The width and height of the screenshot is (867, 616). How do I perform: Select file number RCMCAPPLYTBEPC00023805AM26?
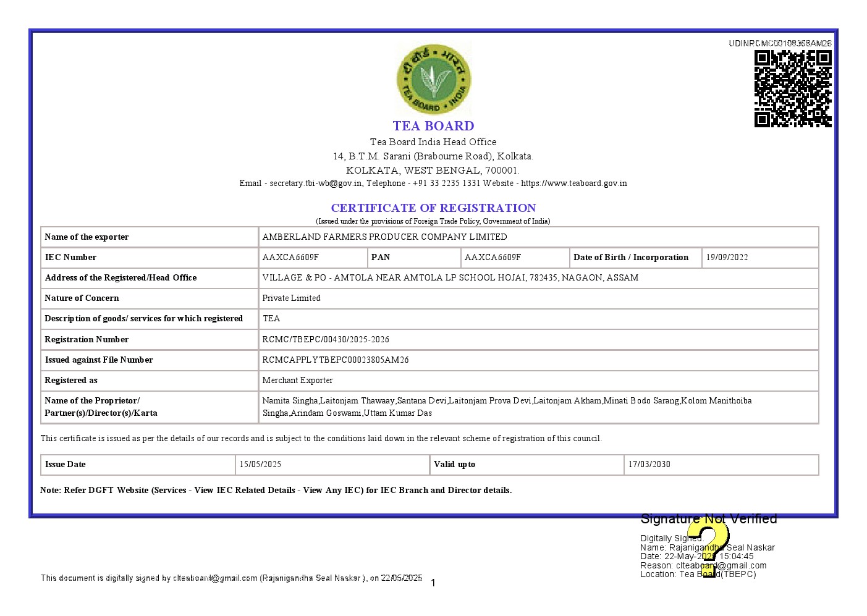(x=336, y=360)
